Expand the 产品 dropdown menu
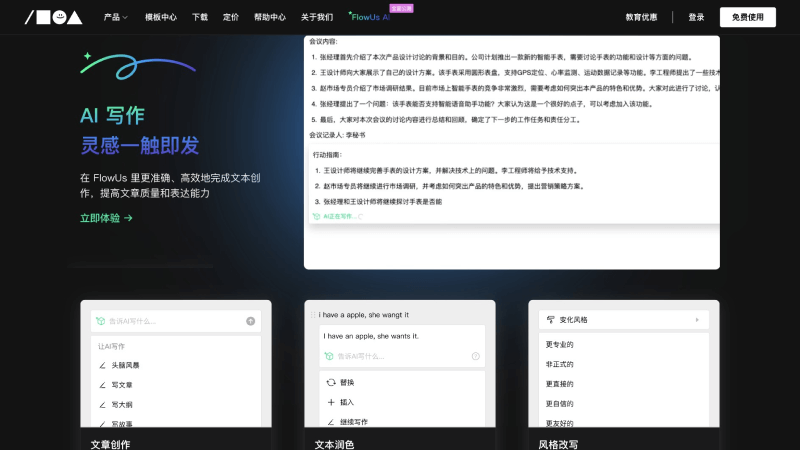The image size is (800, 450). tap(116, 17)
